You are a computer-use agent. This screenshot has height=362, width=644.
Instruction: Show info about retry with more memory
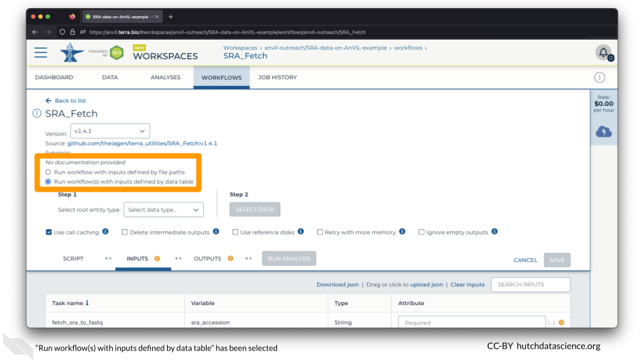(x=402, y=231)
